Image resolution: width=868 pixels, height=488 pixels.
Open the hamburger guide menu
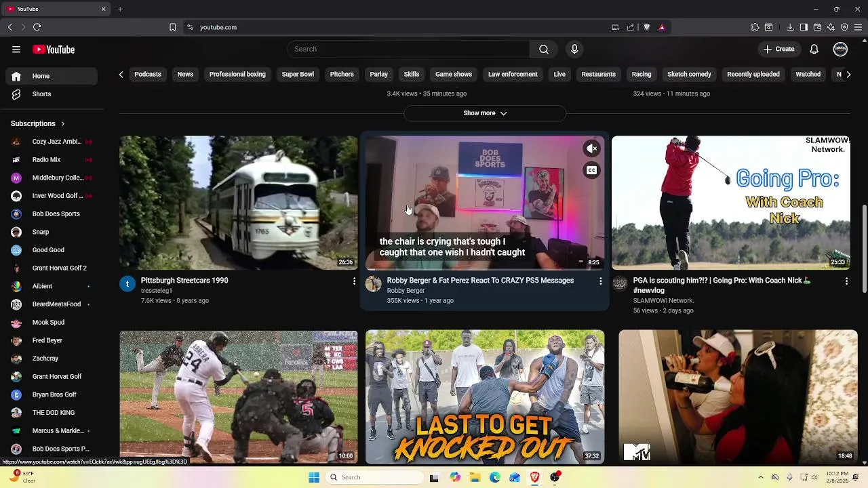[x=16, y=49]
